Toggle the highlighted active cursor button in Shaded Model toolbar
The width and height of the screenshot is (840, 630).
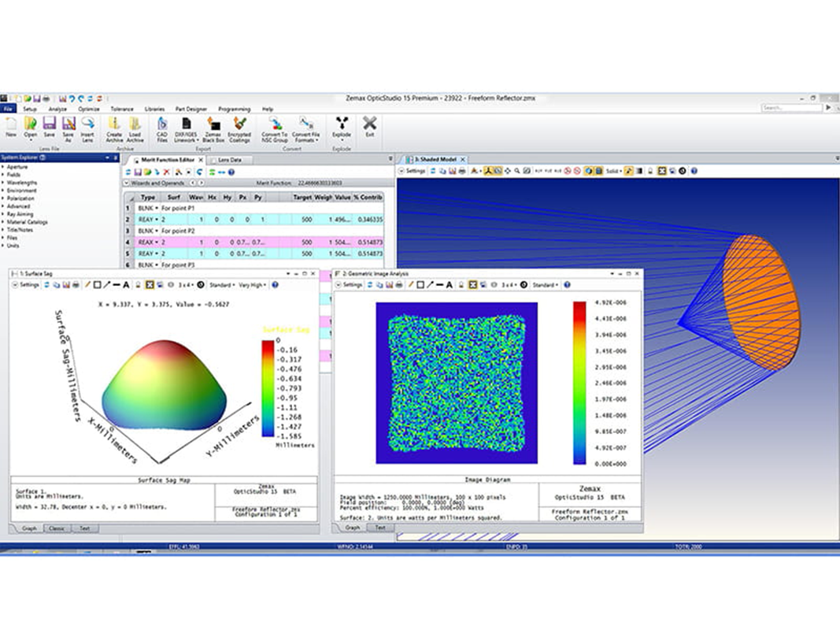(661, 171)
